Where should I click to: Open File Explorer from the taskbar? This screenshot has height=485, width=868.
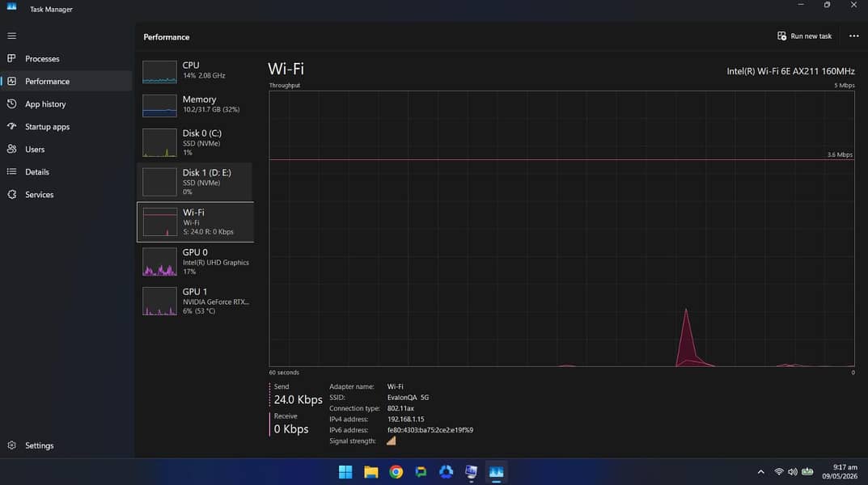[x=370, y=472]
